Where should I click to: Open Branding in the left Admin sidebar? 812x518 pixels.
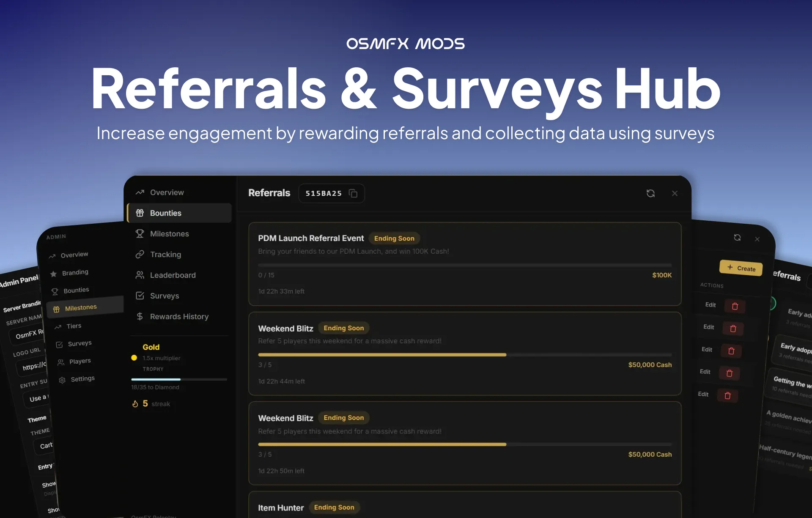[75, 272]
